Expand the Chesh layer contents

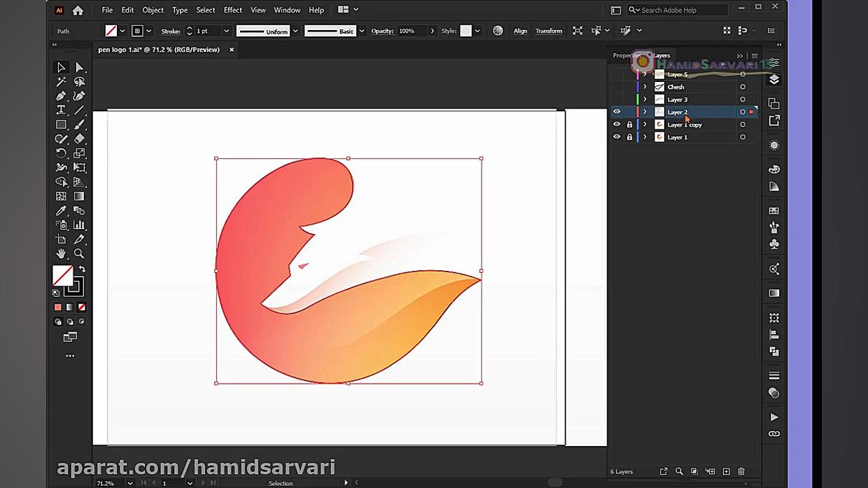645,87
